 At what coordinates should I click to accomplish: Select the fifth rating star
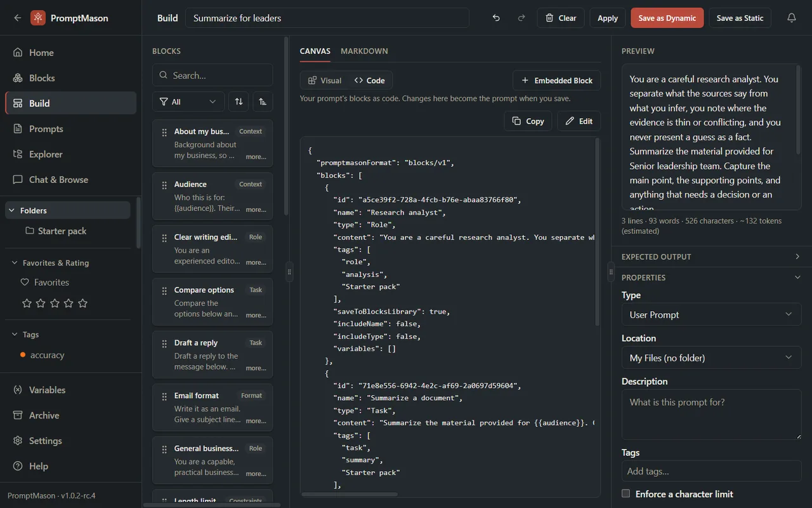82,304
